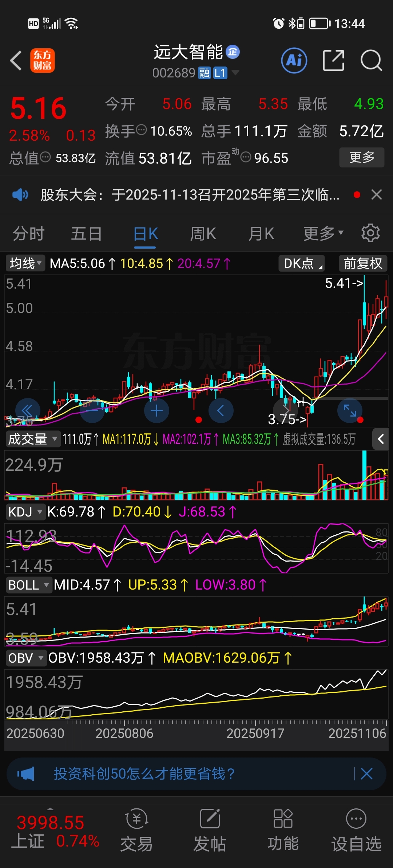Image resolution: width=393 pixels, height=868 pixels.
Task: Tap the right arrow chart button
Action: 285,411
